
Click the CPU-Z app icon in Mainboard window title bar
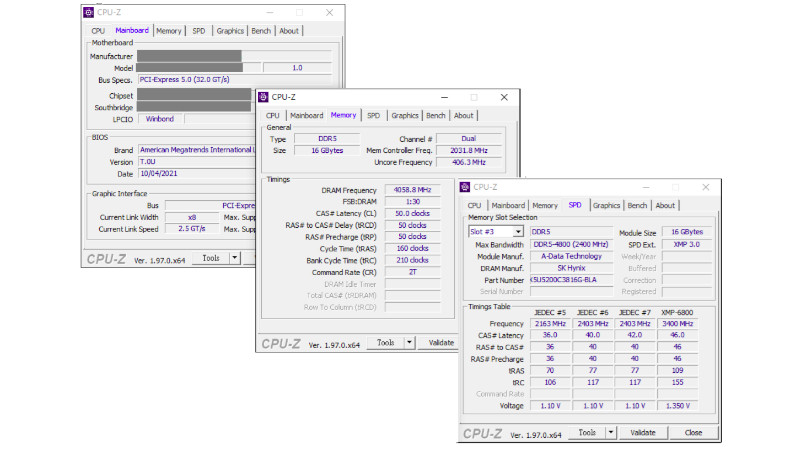89,12
